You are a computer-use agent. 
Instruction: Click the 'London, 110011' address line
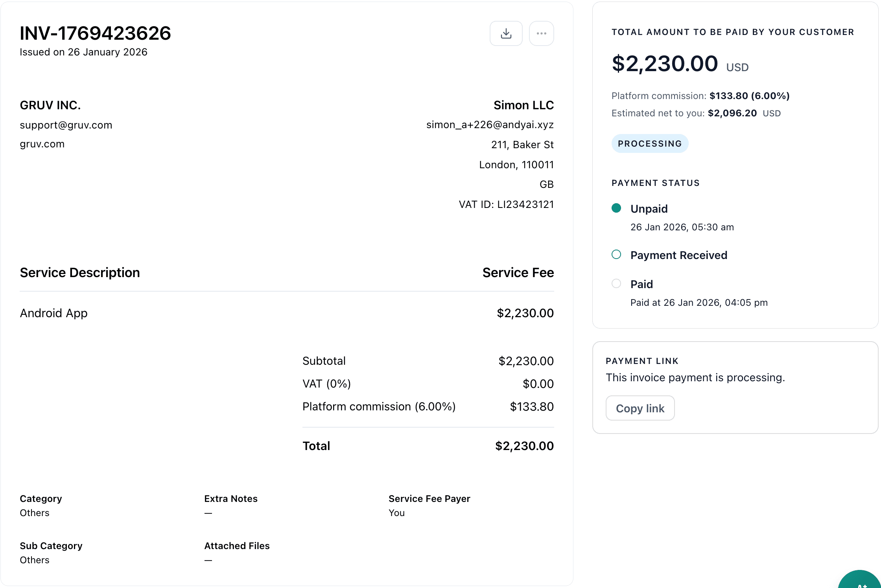click(x=516, y=165)
